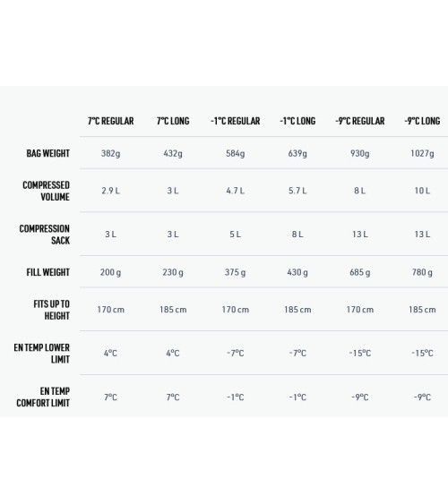Select the 2.9 L compressed volume value
Image resolution: width=448 pixels, height=504 pixels.
(x=110, y=191)
